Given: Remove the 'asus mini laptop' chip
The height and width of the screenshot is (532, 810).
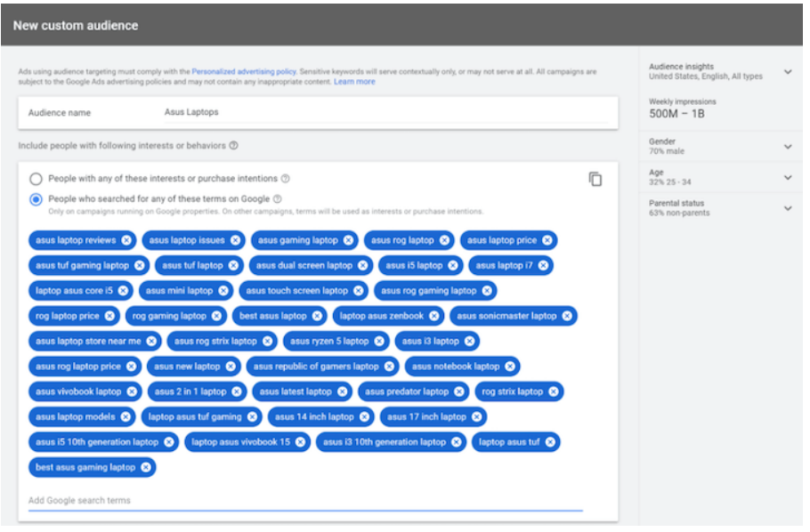Looking at the screenshot, I should point(223,291).
